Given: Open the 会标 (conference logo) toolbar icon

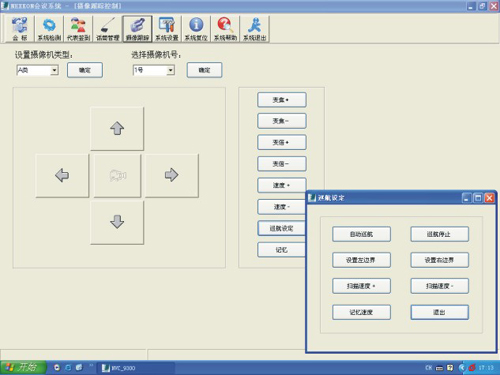Looking at the screenshot, I should tap(20, 29).
